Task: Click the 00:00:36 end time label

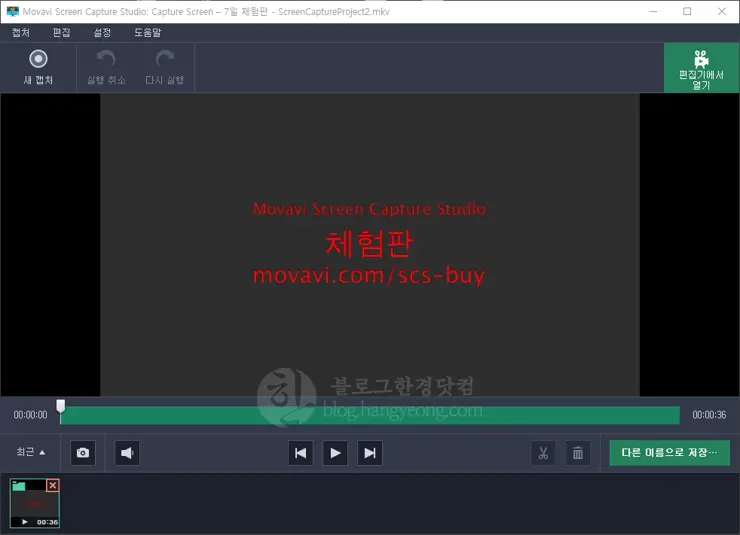Action: click(709, 415)
